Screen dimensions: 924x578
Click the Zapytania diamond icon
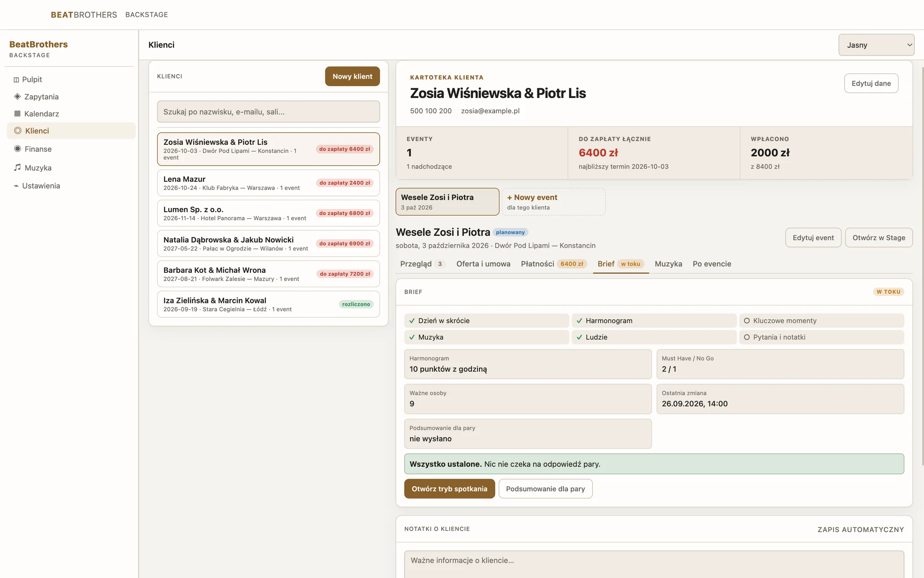(x=17, y=97)
